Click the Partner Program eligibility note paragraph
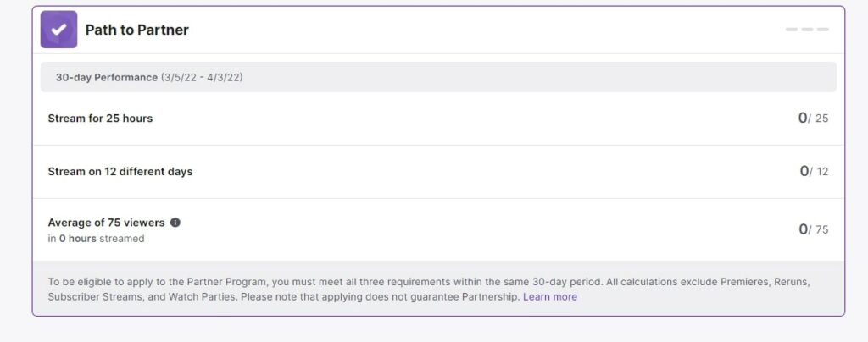Screen dimensions: 868x342 [429, 289]
